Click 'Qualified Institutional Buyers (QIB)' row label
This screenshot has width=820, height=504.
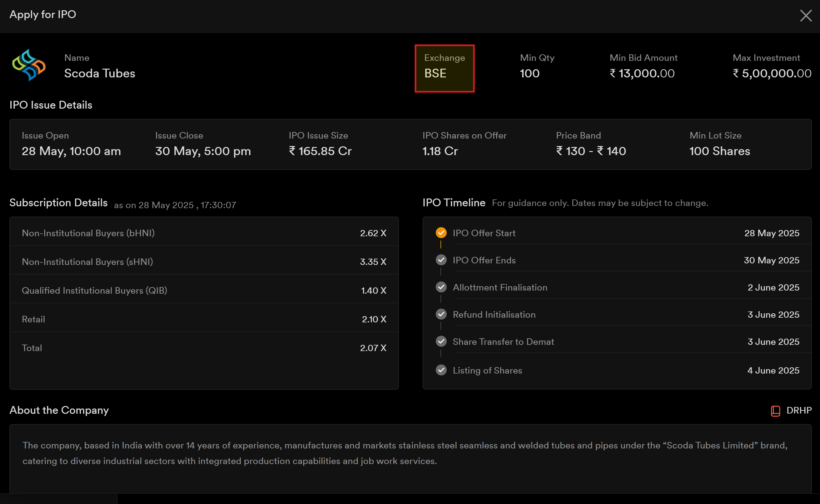click(x=94, y=290)
